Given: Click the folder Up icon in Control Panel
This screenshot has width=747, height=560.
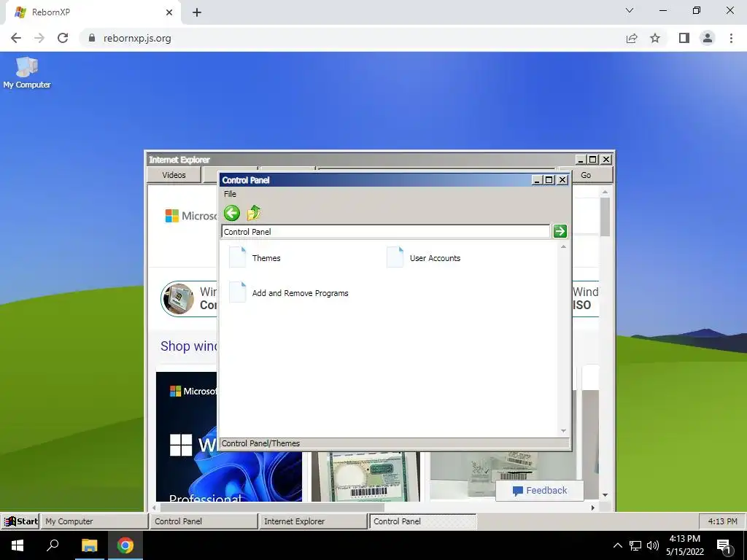Looking at the screenshot, I should (x=254, y=213).
